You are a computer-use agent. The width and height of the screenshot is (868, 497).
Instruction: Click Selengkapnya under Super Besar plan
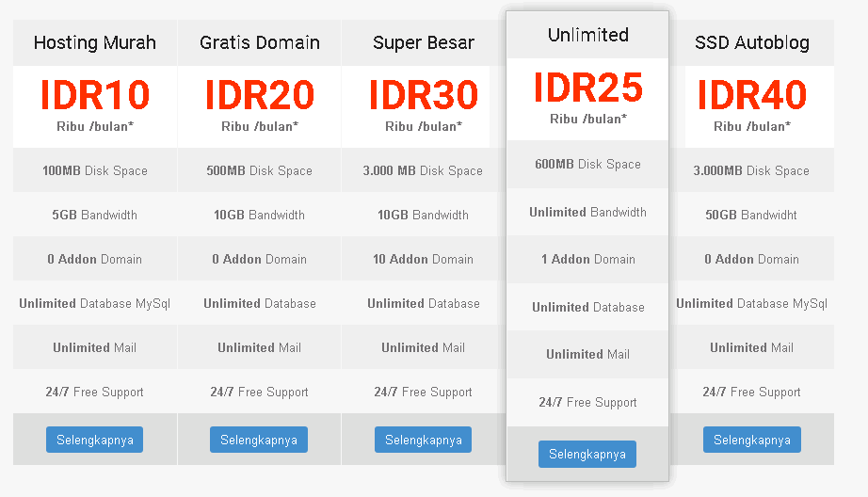click(423, 440)
